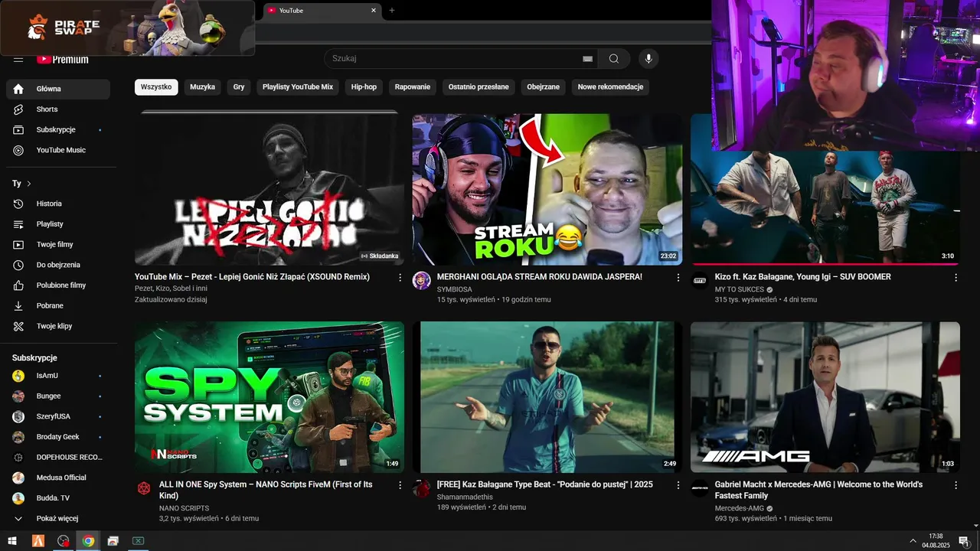The image size is (980, 551).
Task: Open the notification center icon in taskbar
Action: pyautogui.click(x=964, y=541)
